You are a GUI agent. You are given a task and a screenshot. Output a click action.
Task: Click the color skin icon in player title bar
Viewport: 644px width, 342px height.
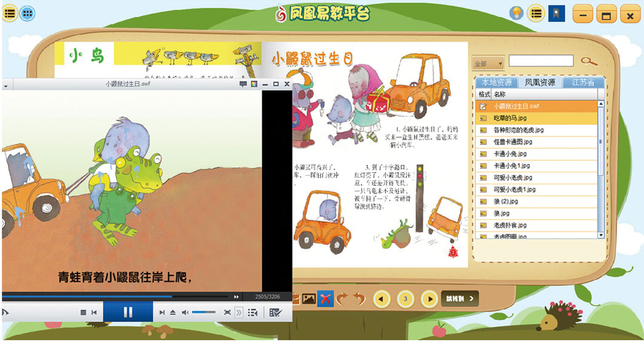click(x=254, y=84)
